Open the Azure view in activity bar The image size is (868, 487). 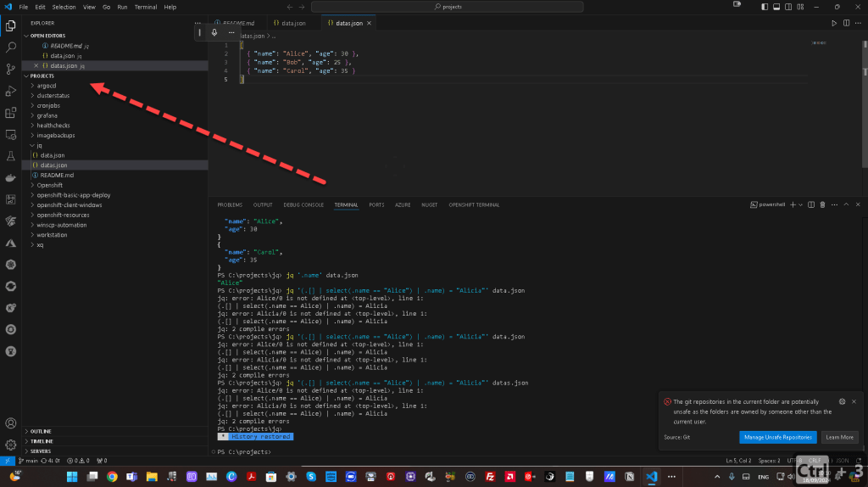point(10,243)
